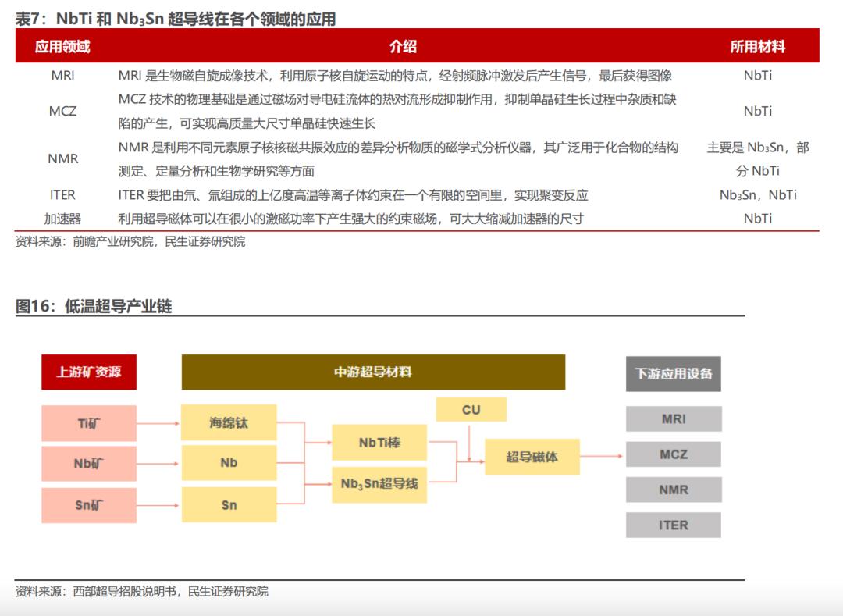
Task: Click the MCZ description starting 'MCZ 技术的物理基础'
Action: pos(397,112)
